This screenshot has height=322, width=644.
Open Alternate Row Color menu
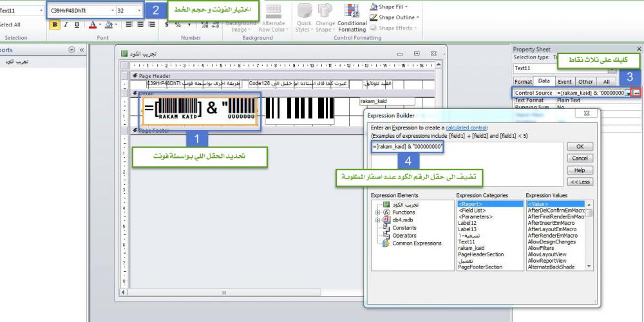(x=274, y=19)
